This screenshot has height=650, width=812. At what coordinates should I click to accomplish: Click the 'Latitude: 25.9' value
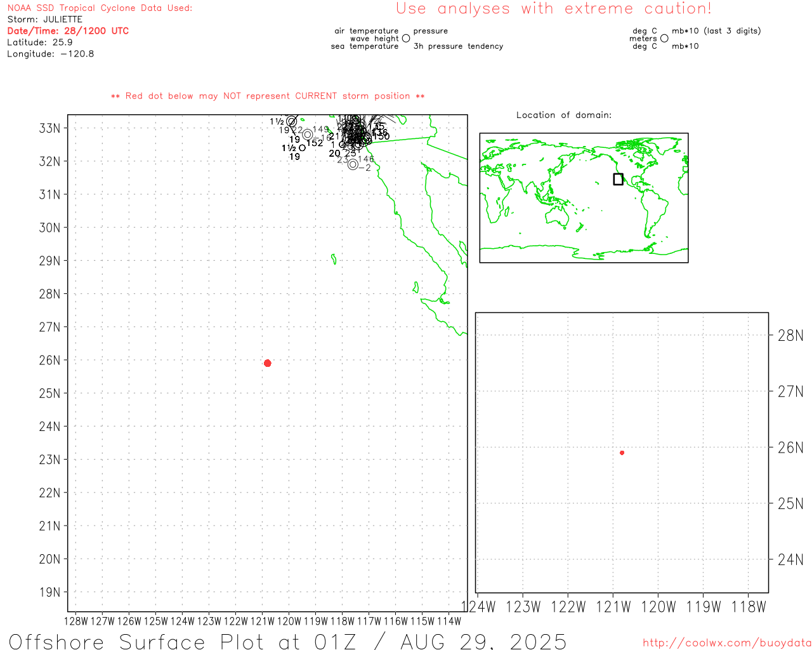pyautogui.click(x=39, y=43)
